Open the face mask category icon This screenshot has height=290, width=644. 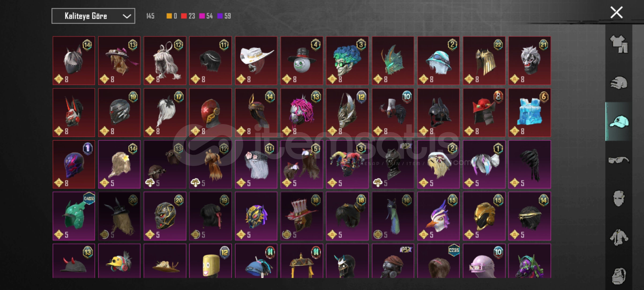tap(619, 198)
